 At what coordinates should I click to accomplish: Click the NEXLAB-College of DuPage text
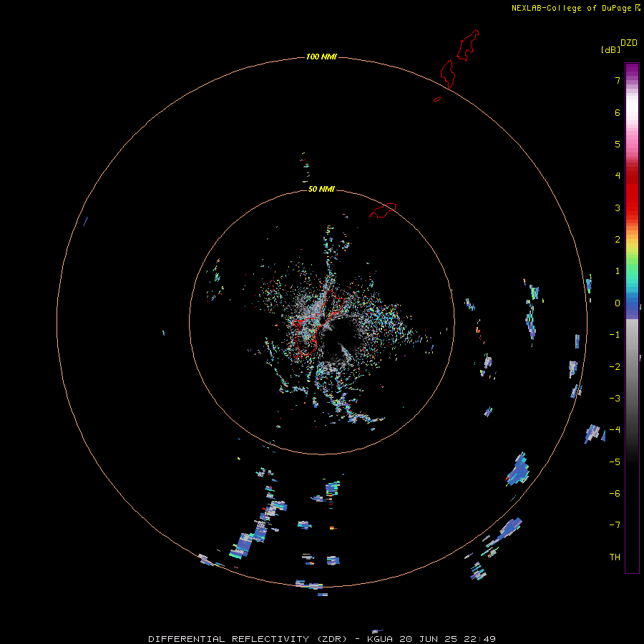point(571,8)
